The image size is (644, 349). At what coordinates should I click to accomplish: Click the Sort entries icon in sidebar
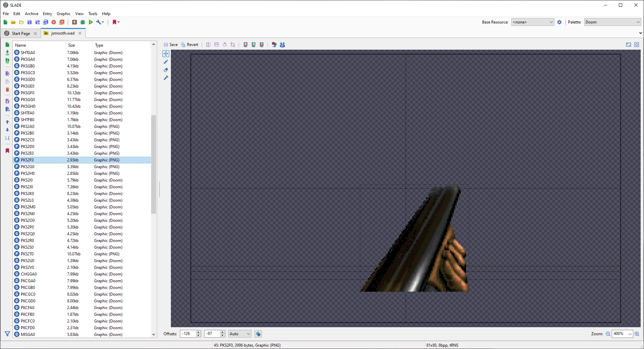tap(7, 138)
